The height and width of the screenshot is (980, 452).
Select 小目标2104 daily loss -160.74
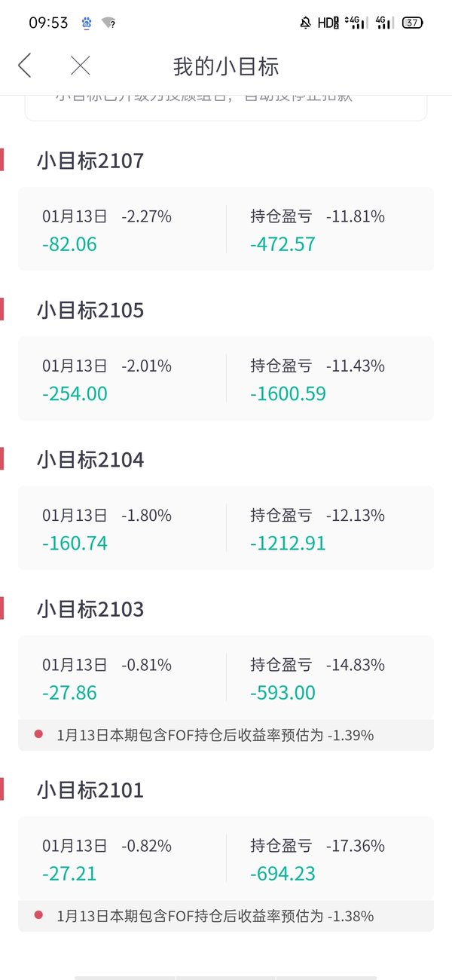[75, 543]
